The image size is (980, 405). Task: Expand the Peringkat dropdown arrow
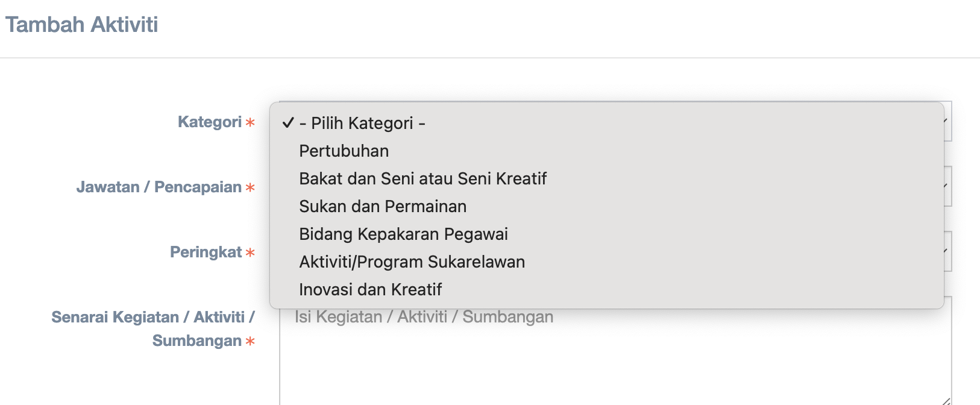947,251
